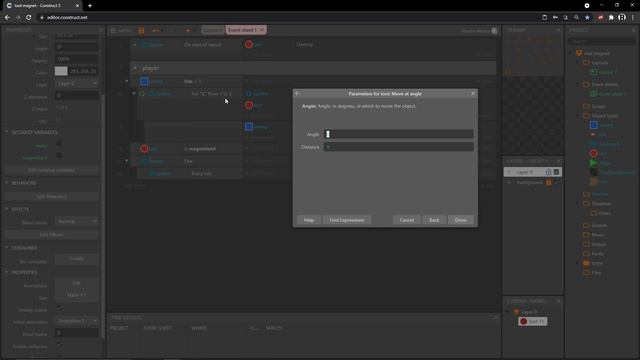The height and width of the screenshot is (360, 640).
Task: Close the Layers panel
Action: pyautogui.click(x=558, y=161)
